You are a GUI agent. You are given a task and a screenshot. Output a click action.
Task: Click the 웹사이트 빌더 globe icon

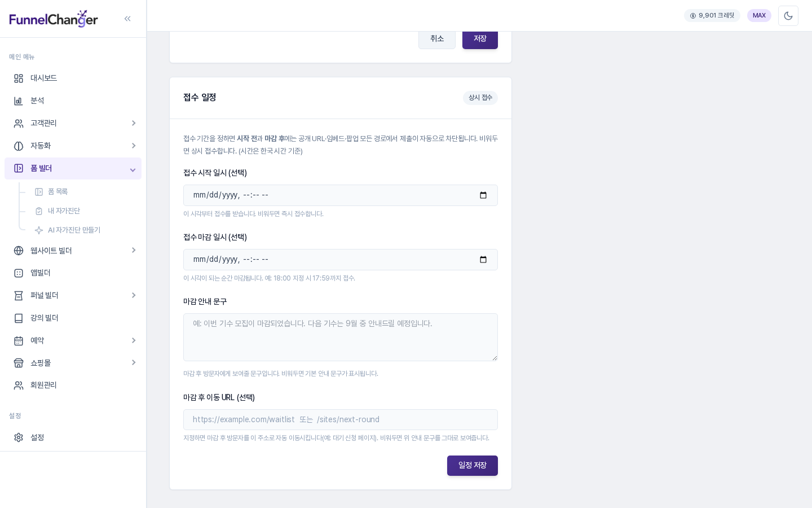click(19, 251)
